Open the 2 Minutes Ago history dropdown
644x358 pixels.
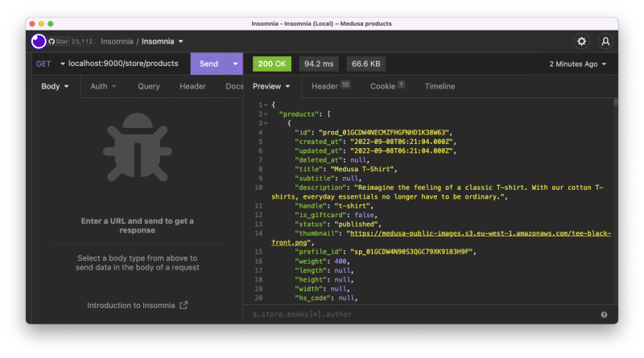[577, 64]
